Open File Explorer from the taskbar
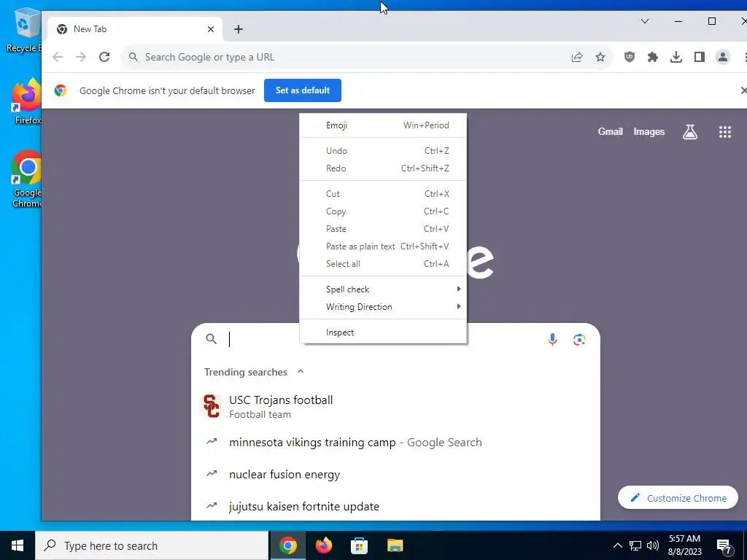 tap(395, 545)
